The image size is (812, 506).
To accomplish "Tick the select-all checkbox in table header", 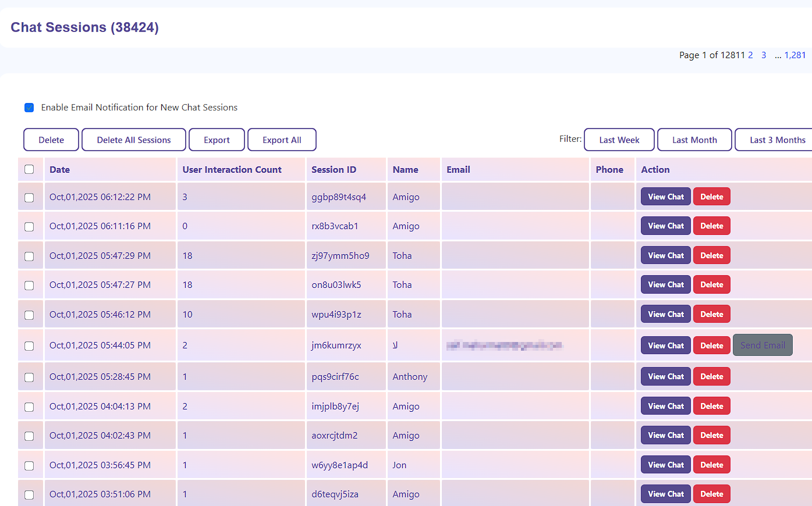I will click(x=29, y=169).
